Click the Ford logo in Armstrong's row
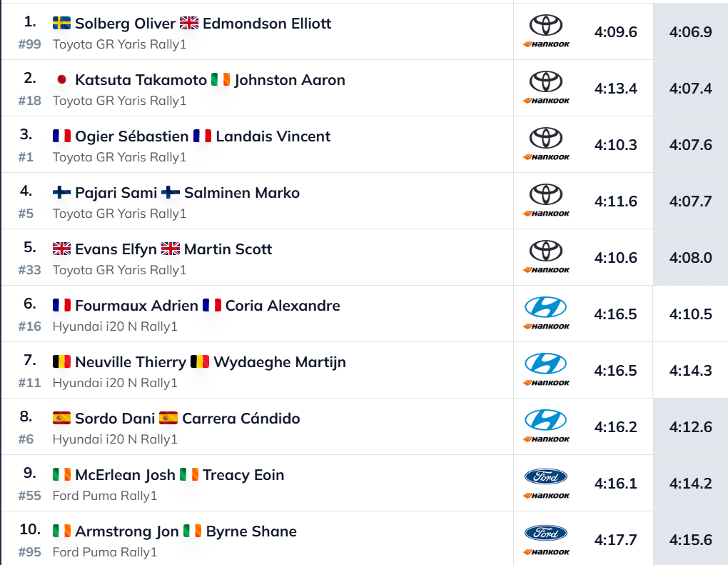 546,533
